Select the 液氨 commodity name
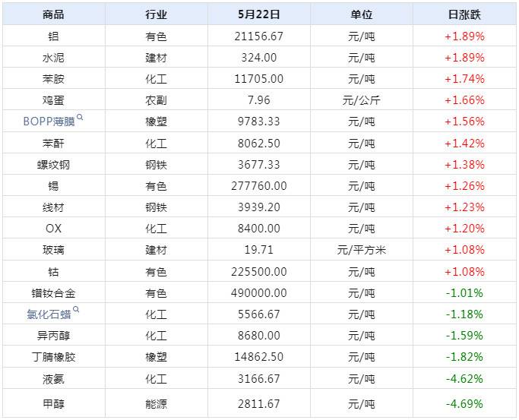This screenshot has width=519, height=420. [x=53, y=378]
